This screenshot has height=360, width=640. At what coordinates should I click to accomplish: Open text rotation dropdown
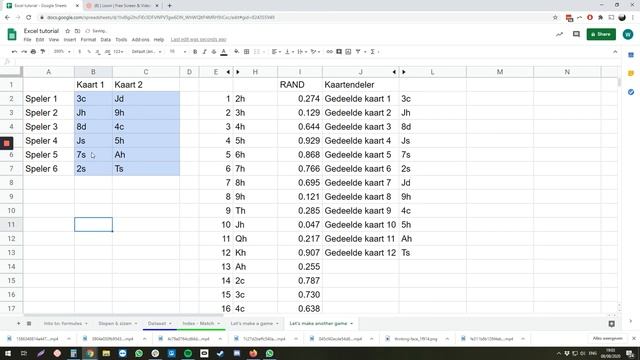315,52
